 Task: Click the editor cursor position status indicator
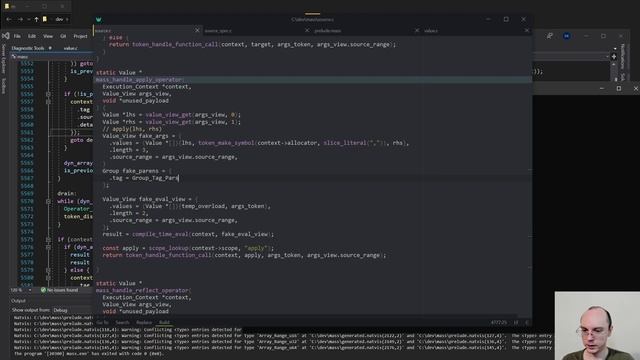pyautogui.click(x=498, y=322)
